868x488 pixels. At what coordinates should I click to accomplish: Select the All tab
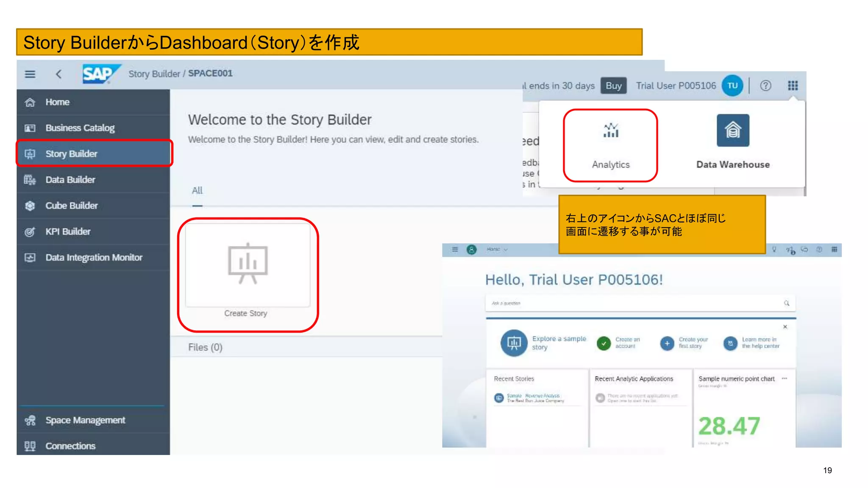(197, 190)
